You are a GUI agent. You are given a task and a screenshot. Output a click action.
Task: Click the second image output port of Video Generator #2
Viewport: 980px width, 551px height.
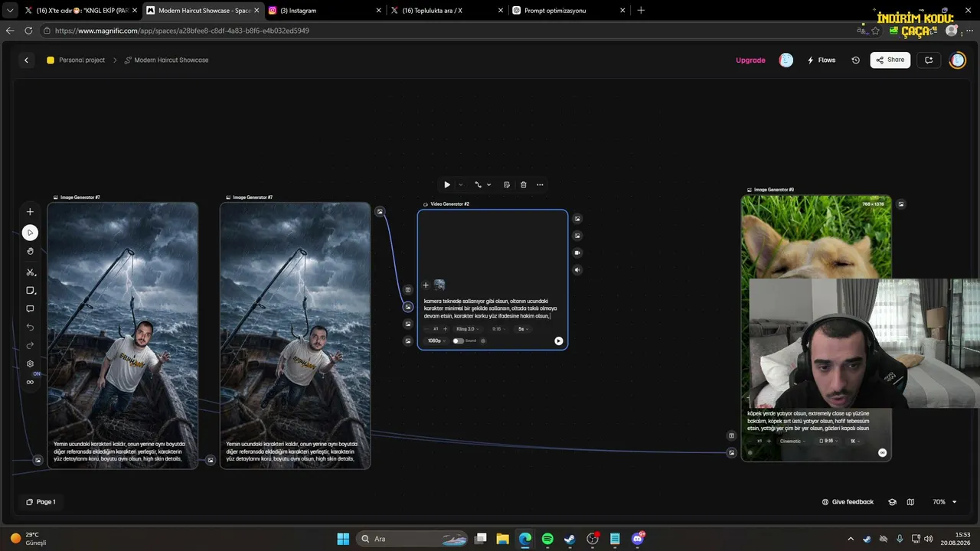(577, 236)
